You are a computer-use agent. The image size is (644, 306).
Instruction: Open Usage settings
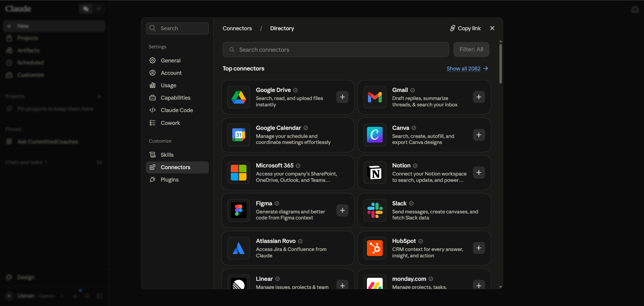[177, 85]
